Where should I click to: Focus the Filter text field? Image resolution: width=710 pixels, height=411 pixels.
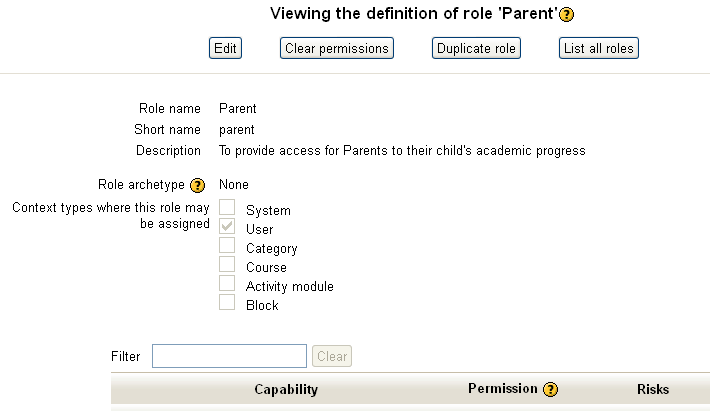point(229,356)
